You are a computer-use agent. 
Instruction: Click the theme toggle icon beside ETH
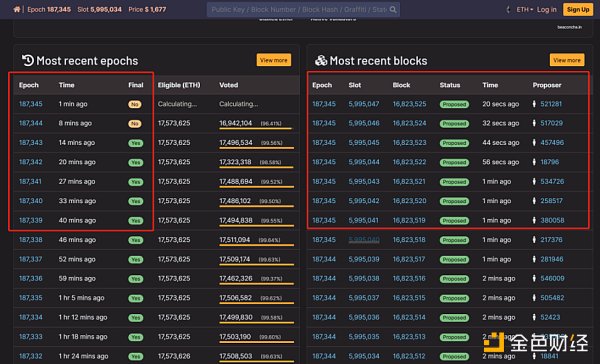click(x=508, y=10)
